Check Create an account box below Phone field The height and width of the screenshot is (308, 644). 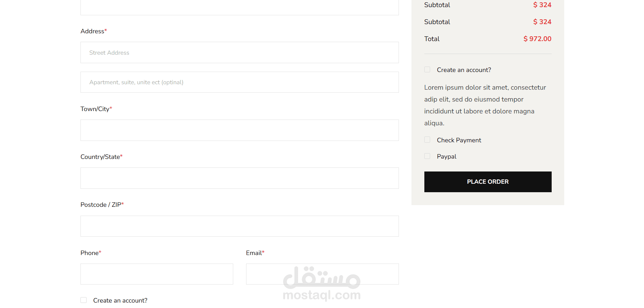point(84,300)
